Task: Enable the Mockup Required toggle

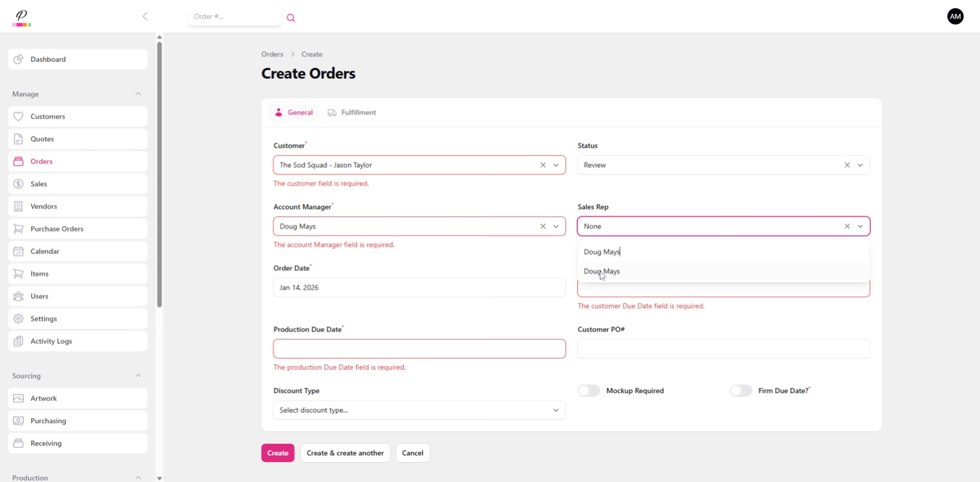Action: 589,391
